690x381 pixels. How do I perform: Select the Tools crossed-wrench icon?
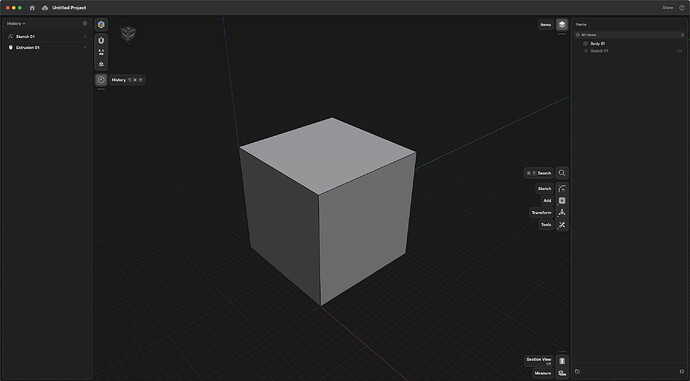click(x=562, y=225)
